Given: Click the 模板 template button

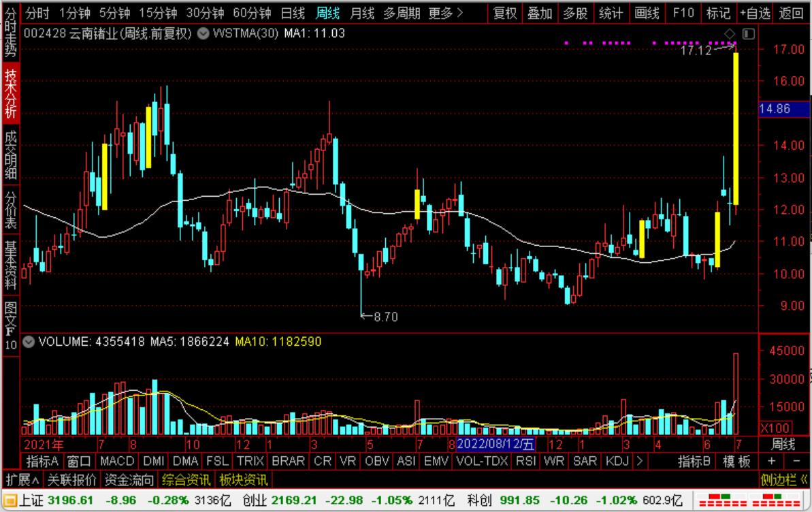Looking at the screenshot, I should tap(737, 461).
